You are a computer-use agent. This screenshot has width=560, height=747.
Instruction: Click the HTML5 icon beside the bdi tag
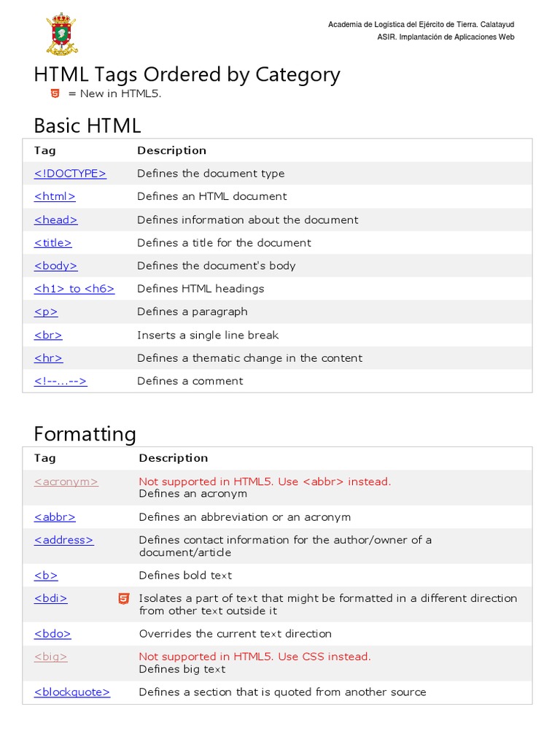tap(123, 599)
